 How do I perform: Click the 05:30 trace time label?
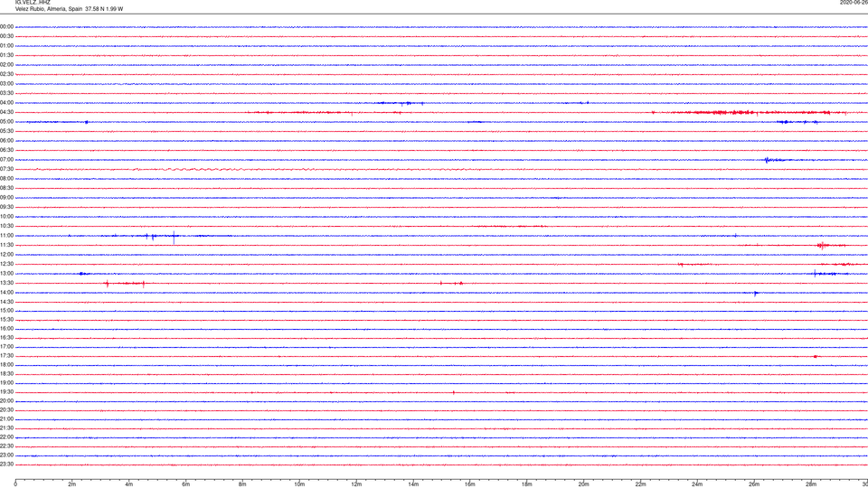pos(6,131)
